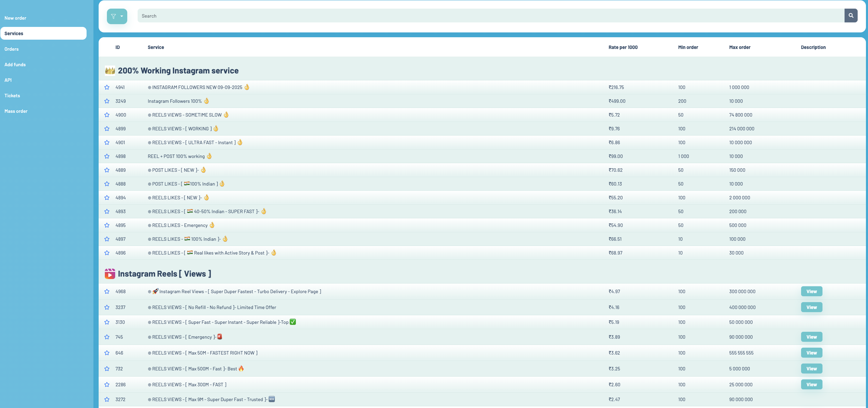Open Mass order from sidebar
This screenshot has height=408, width=868.
click(16, 111)
